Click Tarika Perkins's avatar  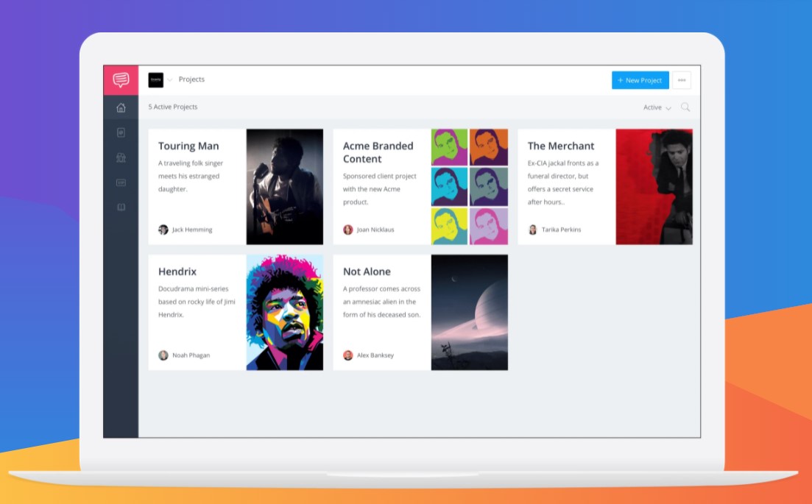click(532, 230)
